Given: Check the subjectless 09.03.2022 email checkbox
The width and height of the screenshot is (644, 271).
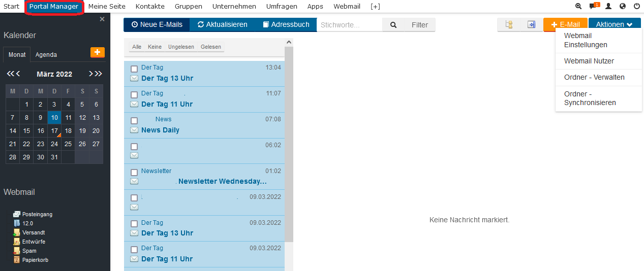Looking at the screenshot, I should (134, 198).
